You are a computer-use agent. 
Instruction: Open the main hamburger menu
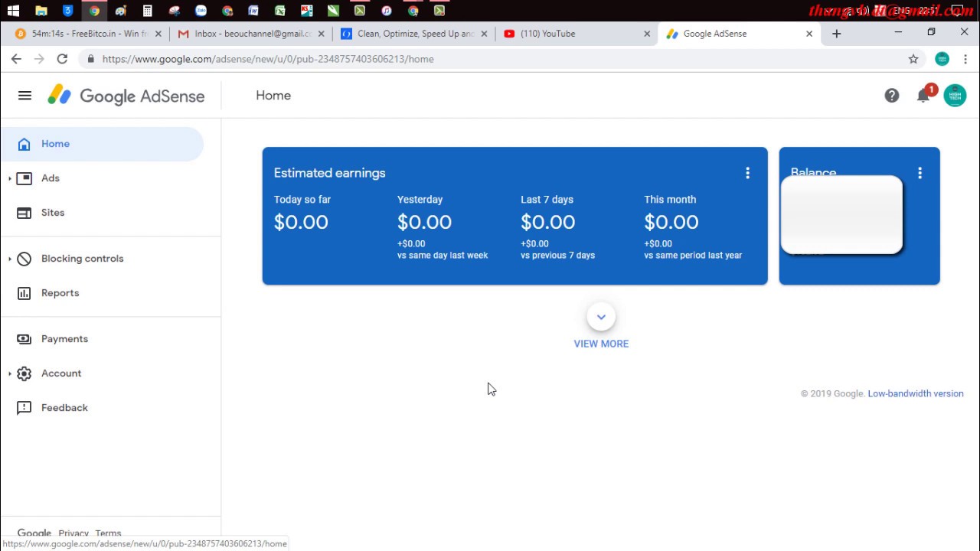pyautogui.click(x=24, y=96)
